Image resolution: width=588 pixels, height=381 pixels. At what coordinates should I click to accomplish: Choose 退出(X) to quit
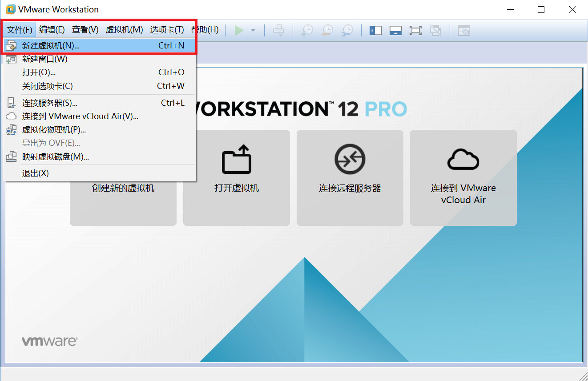99,173
